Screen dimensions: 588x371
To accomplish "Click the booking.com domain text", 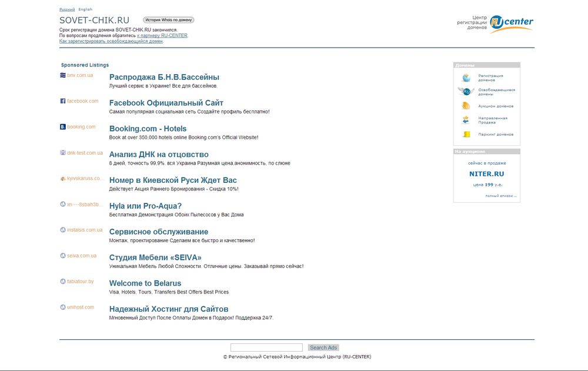I will [x=81, y=127].
